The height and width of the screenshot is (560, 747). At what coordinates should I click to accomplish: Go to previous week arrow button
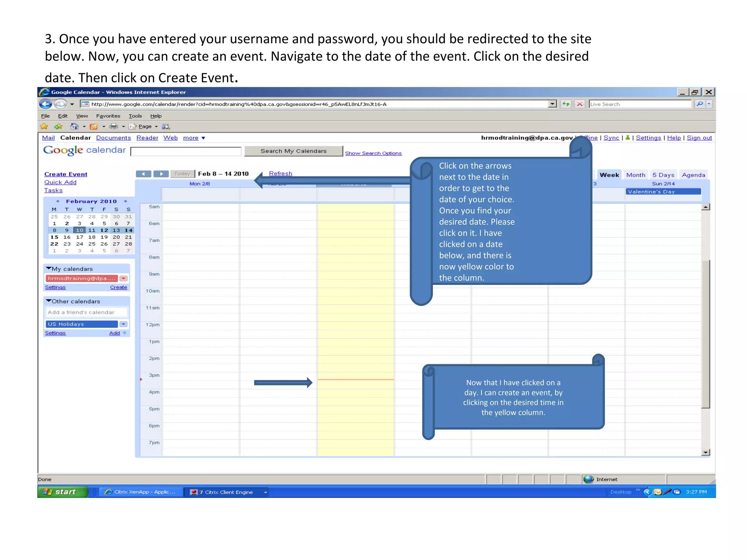pos(144,174)
